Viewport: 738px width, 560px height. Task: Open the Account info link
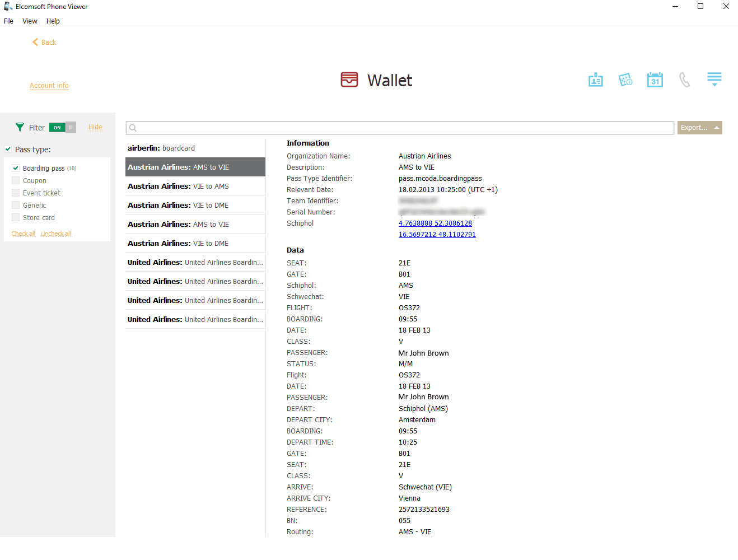coord(49,86)
